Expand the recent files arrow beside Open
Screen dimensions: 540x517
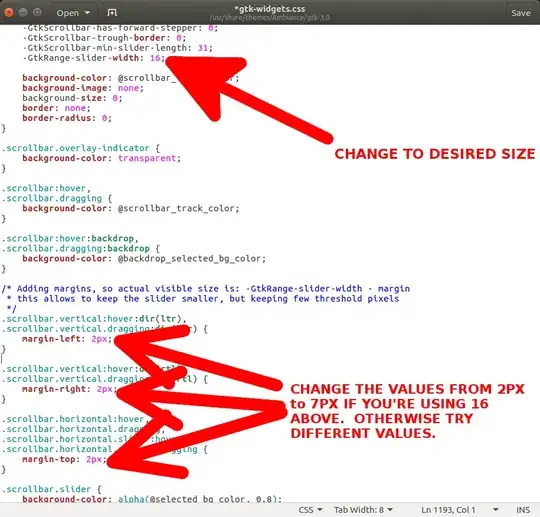[87, 13]
